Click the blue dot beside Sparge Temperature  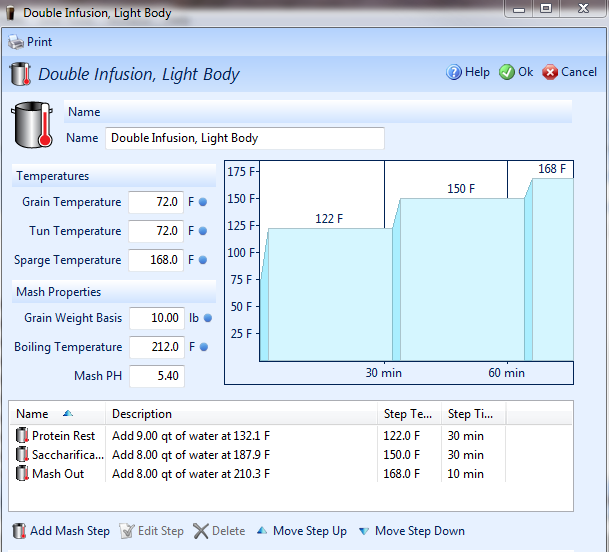(202, 260)
